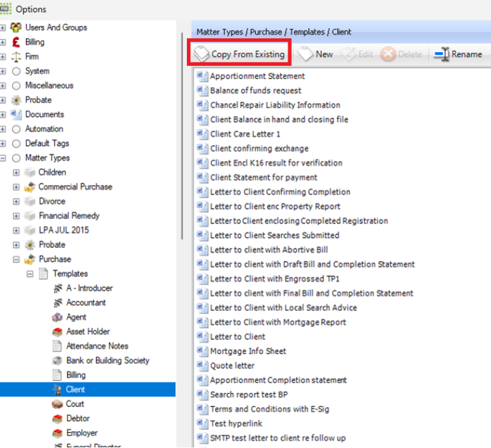This screenshot has height=448, width=491.
Task: Click the Templates page icon
Action: pyautogui.click(x=44, y=273)
